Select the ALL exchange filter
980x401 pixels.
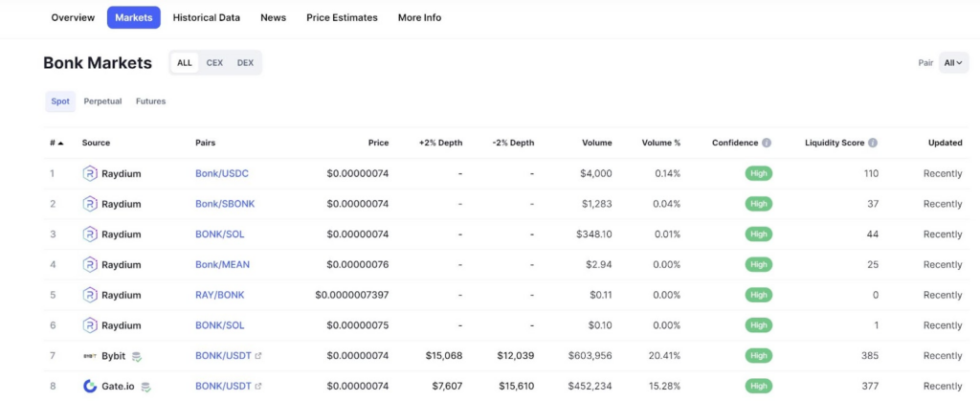pyautogui.click(x=185, y=62)
